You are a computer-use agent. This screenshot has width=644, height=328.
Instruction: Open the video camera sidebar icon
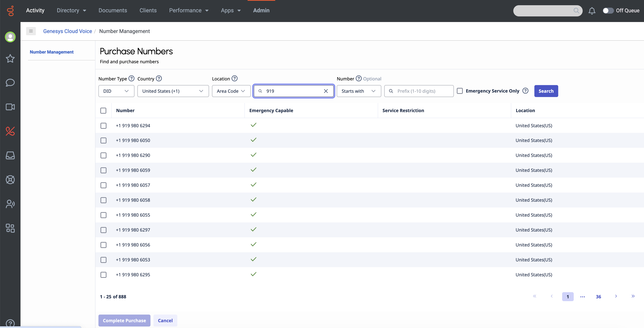click(x=10, y=107)
